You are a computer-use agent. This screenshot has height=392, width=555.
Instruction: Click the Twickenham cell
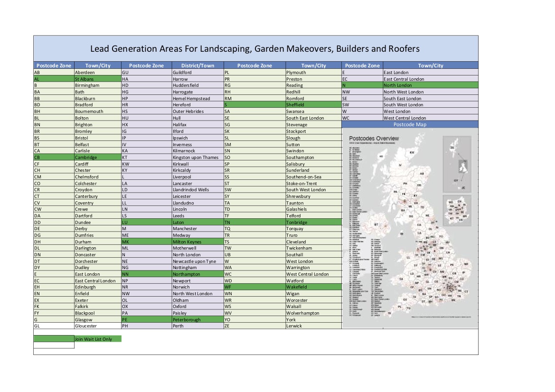point(314,248)
